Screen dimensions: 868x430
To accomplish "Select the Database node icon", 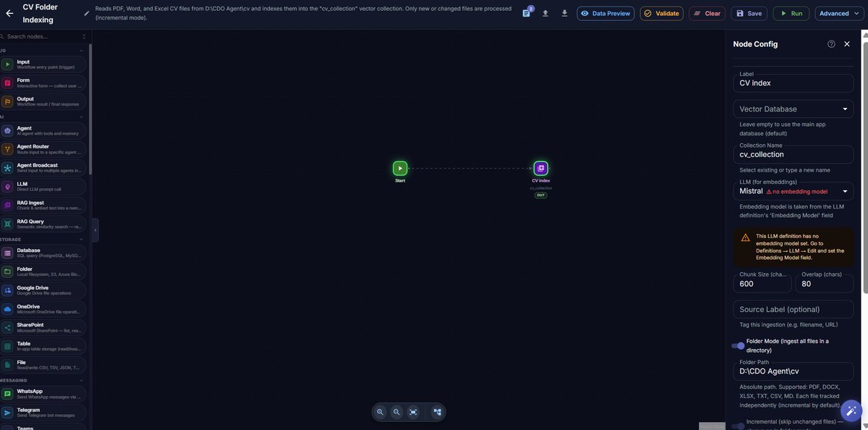I will (7, 253).
